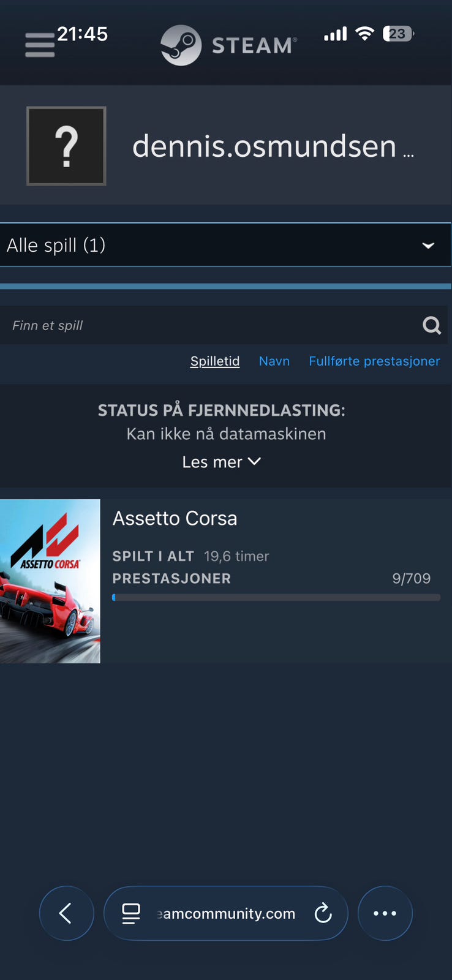Sort games by Navn
This screenshot has width=452, height=980.
click(x=274, y=361)
